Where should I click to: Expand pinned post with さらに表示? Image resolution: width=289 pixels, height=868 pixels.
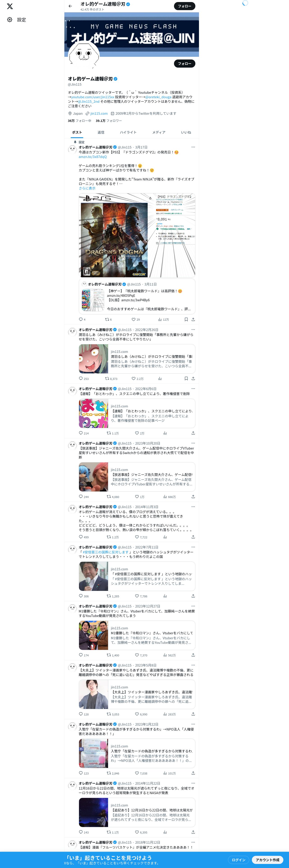[87, 188]
